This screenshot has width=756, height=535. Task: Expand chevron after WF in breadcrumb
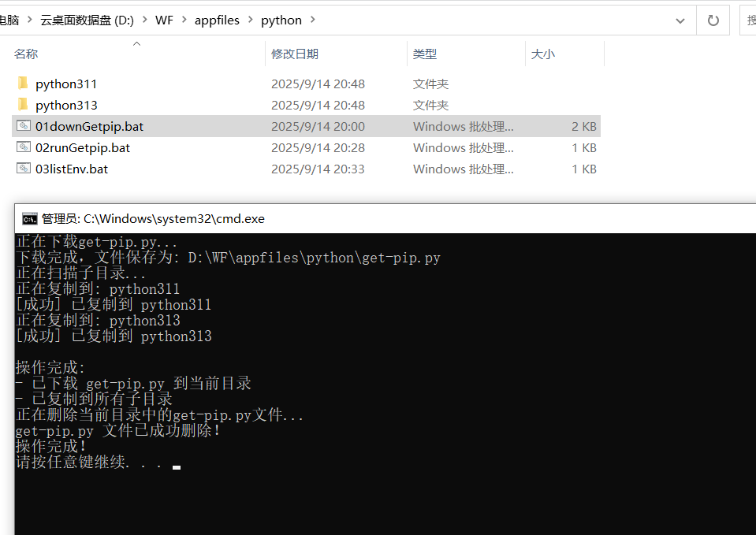(184, 20)
